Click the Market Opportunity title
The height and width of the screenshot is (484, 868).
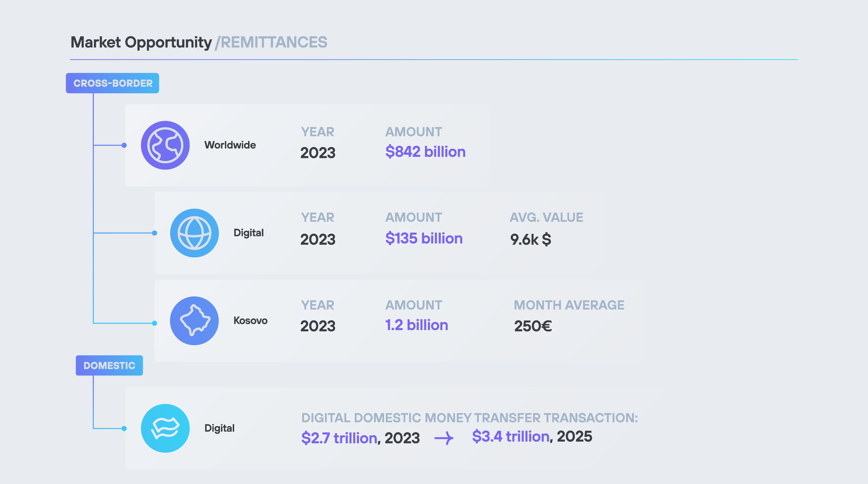click(x=141, y=43)
